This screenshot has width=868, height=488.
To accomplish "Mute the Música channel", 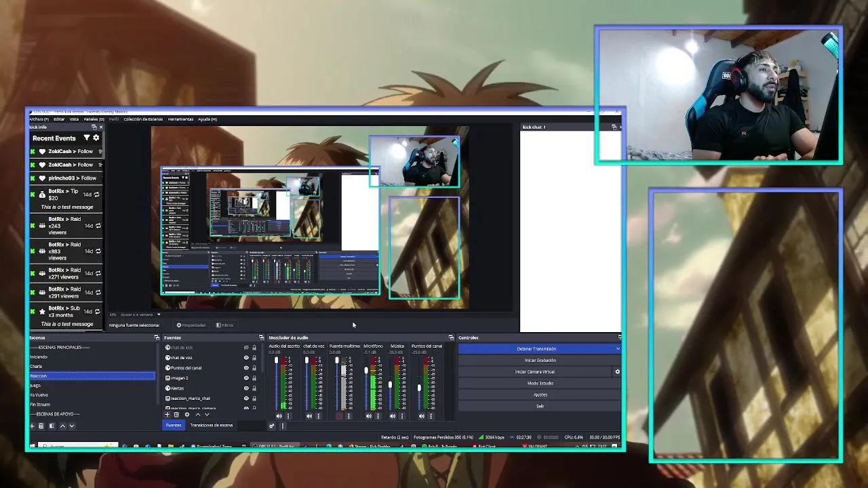I will click(392, 416).
